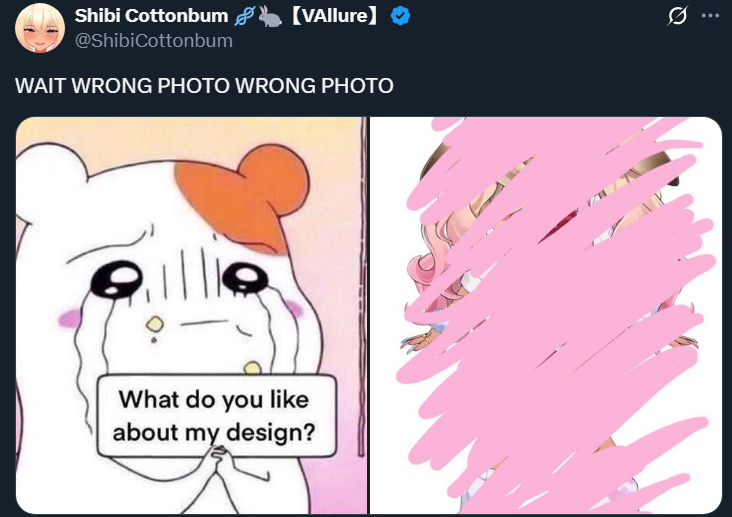Click the DNA emoji beside the name
Image resolution: width=732 pixels, height=517 pixels.
click(x=244, y=17)
